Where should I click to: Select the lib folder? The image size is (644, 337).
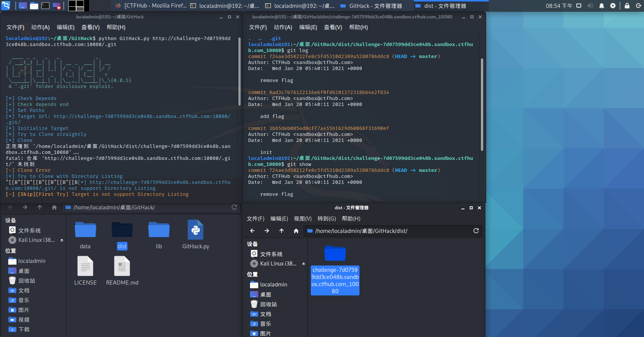(x=159, y=235)
